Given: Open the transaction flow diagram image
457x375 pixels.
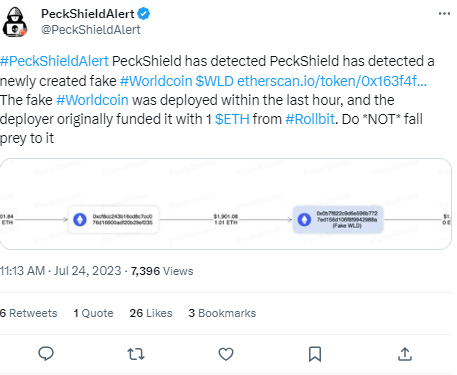Looking at the screenshot, I should coord(226,204).
